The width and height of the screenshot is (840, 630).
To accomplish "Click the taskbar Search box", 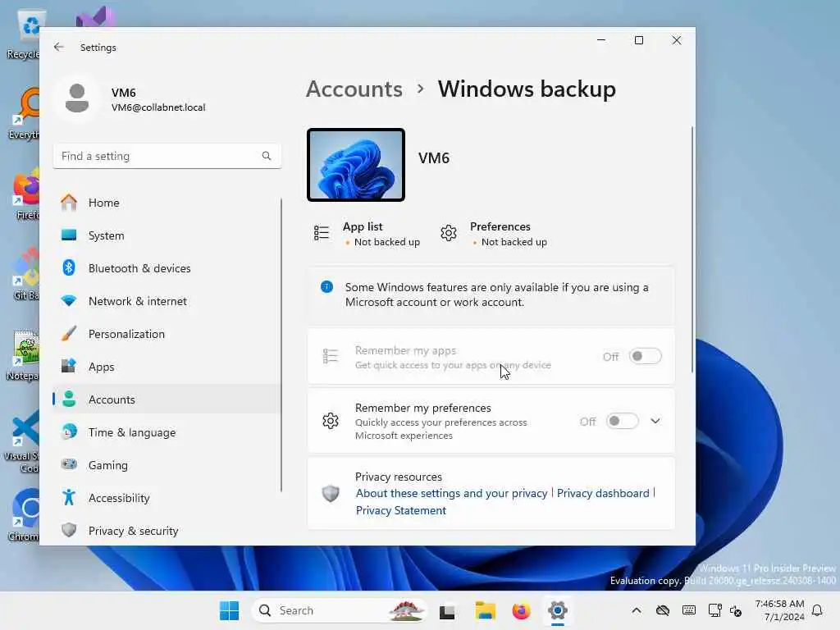I will [x=339, y=610].
